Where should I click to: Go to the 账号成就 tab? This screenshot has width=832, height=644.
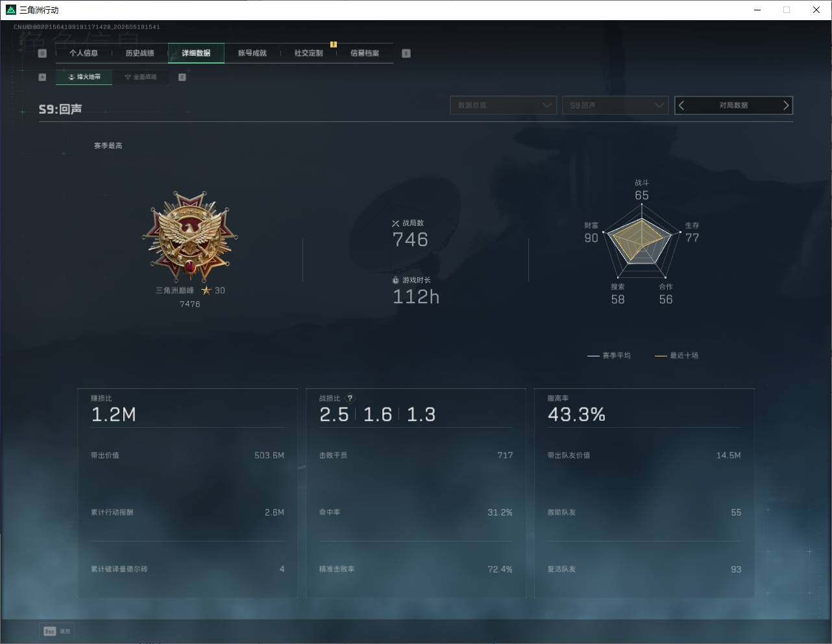click(x=252, y=53)
